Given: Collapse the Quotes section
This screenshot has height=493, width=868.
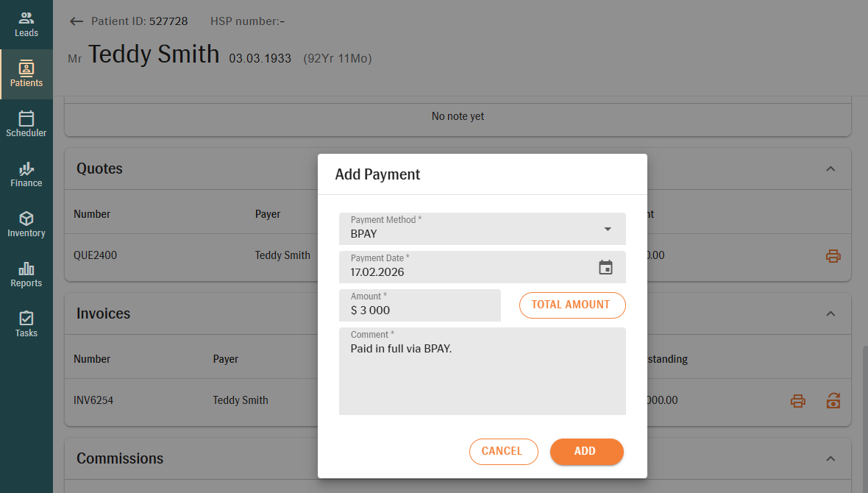Looking at the screenshot, I should 830,169.
